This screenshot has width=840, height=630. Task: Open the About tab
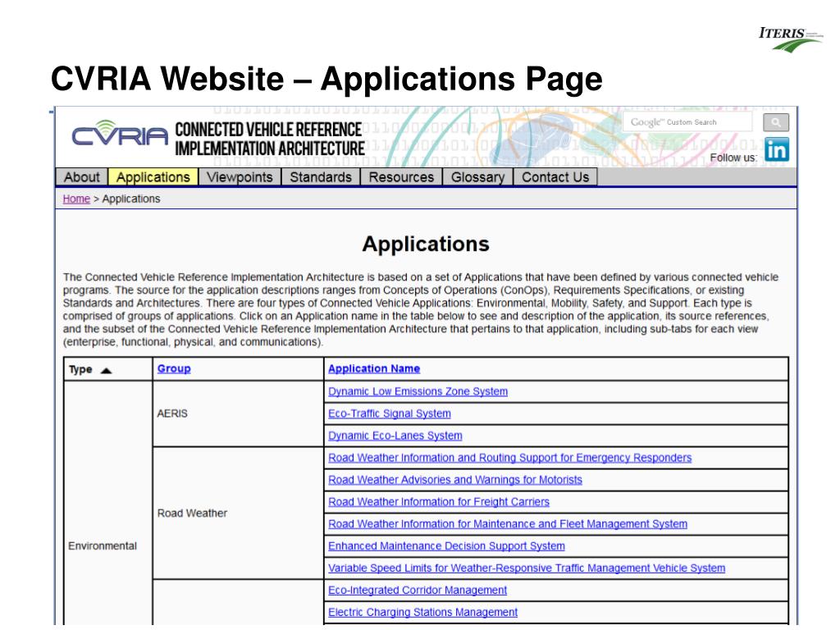[82, 177]
